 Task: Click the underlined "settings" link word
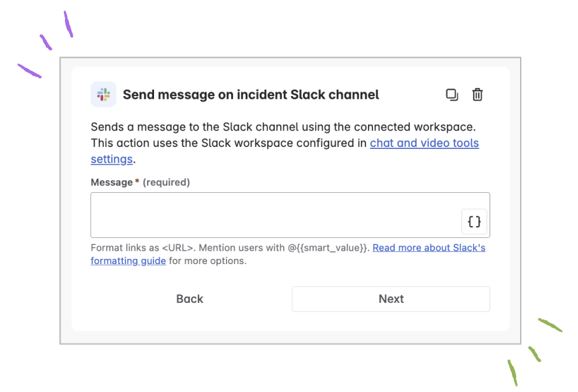pos(111,159)
